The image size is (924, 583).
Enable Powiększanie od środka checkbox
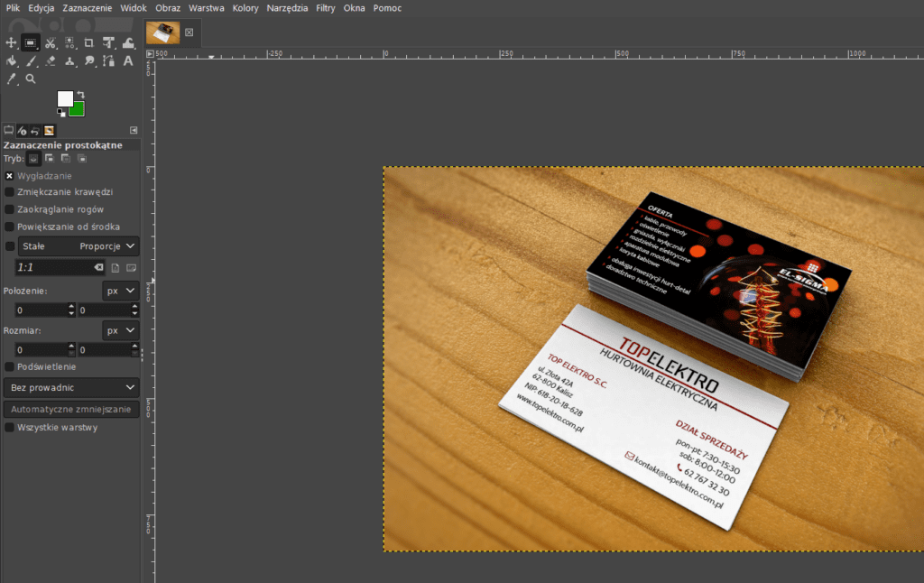click(9, 227)
